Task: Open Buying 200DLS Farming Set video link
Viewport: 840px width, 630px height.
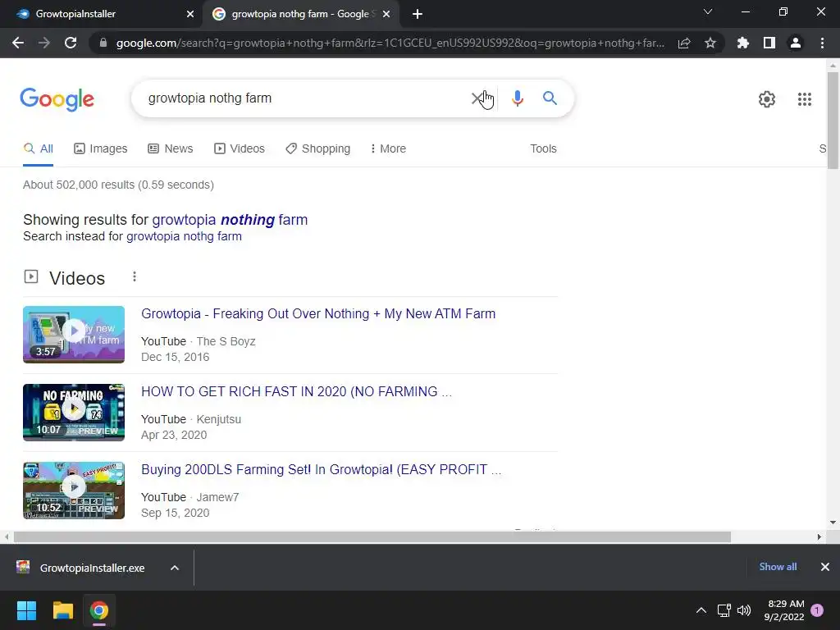Action: tap(321, 470)
